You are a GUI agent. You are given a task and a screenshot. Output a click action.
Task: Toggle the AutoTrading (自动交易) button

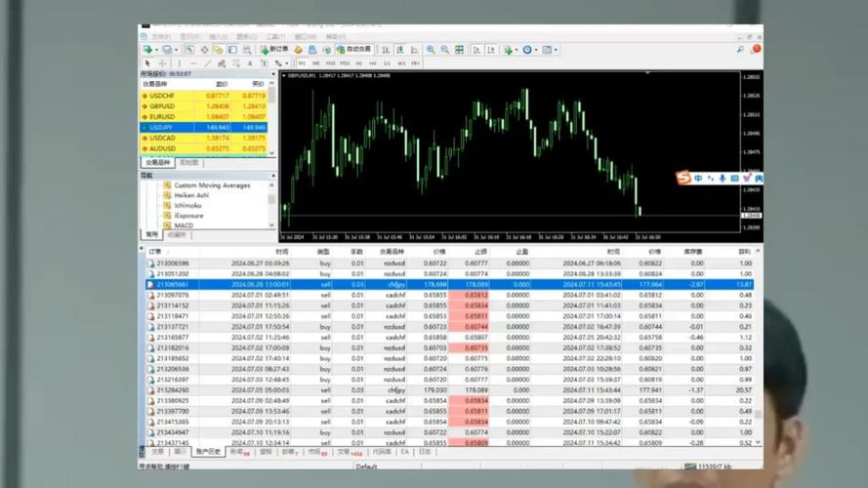click(353, 49)
